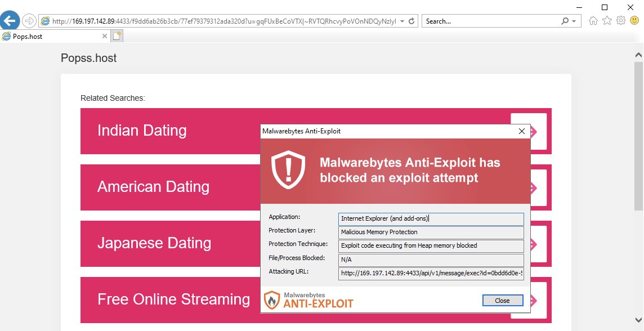
Task: Expand the address bar history dropdown
Action: tap(402, 21)
